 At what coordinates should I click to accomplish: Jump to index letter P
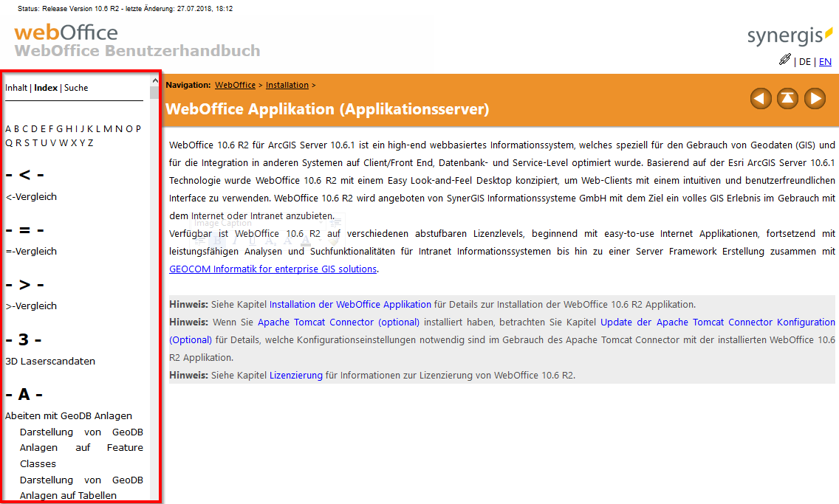(x=139, y=129)
